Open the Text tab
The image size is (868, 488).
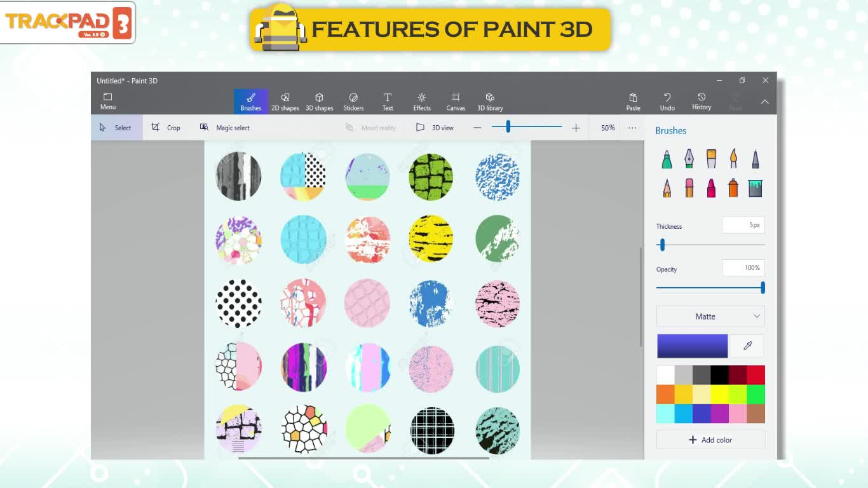point(388,102)
